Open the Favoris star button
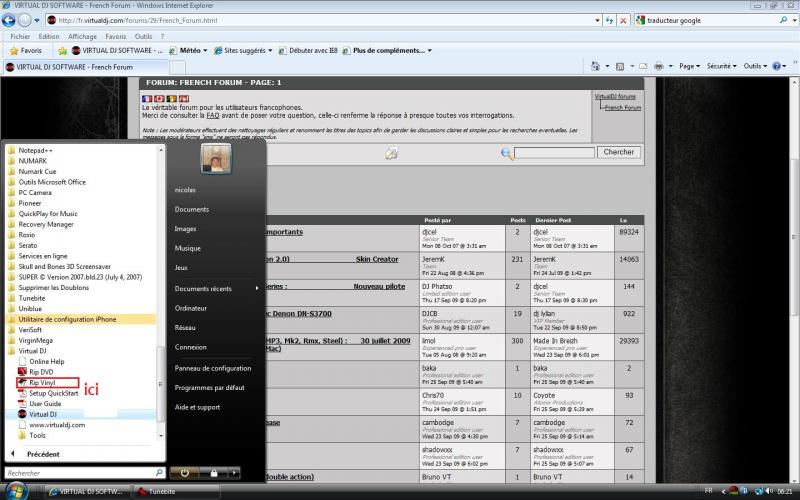The height and width of the screenshot is (500, 800). point(25,50)
